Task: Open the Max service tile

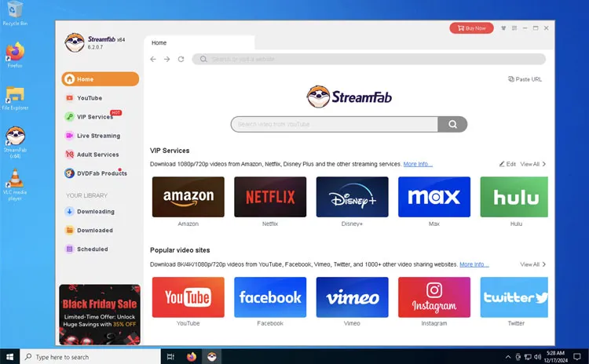Action: pyautogui.click(x=434, y=197)
